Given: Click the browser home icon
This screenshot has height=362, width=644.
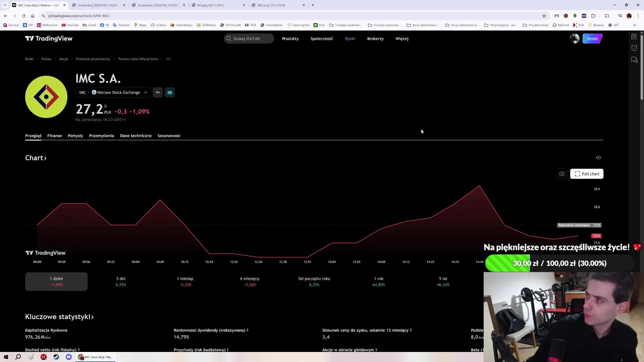Looking at the screenshot, I should click(33, 16).
